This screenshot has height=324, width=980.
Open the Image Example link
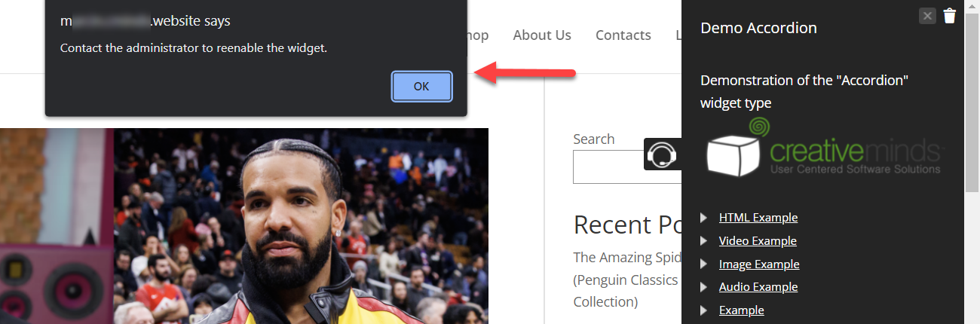click(759, 264)
